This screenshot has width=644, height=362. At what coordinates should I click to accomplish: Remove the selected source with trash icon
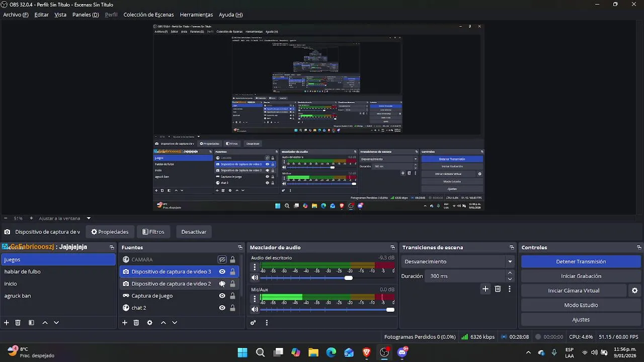point(136,323)
